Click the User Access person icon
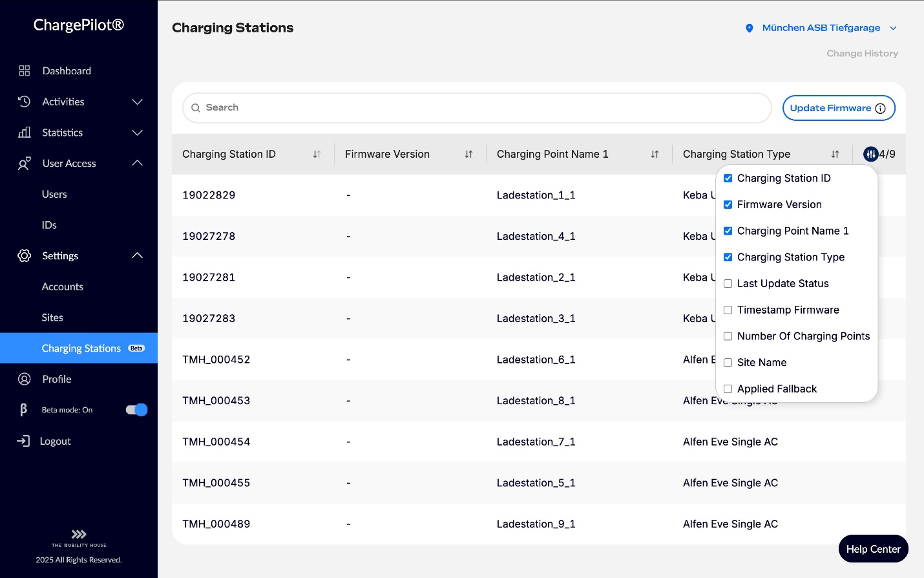 tap(24, 164)
